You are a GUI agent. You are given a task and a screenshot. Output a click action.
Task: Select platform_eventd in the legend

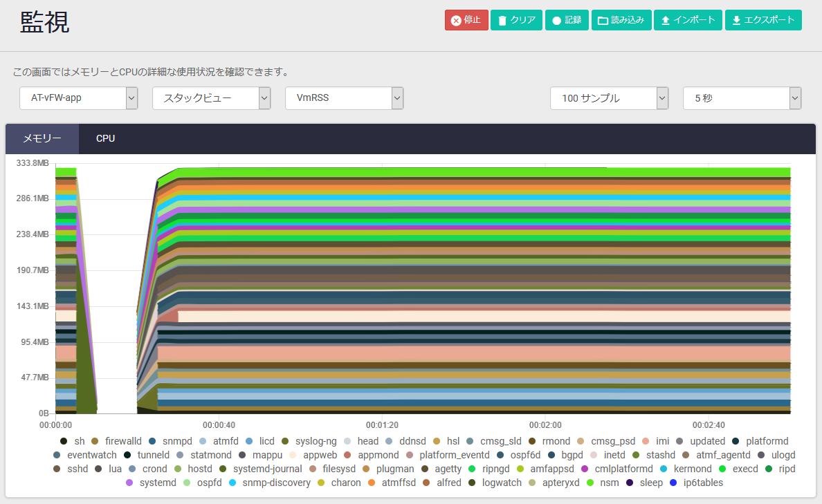click(x=448, y=455)
